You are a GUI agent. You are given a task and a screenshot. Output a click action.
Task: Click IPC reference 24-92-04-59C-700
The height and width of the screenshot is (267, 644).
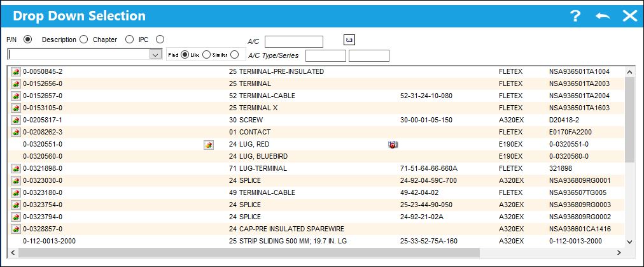[428, 180]
